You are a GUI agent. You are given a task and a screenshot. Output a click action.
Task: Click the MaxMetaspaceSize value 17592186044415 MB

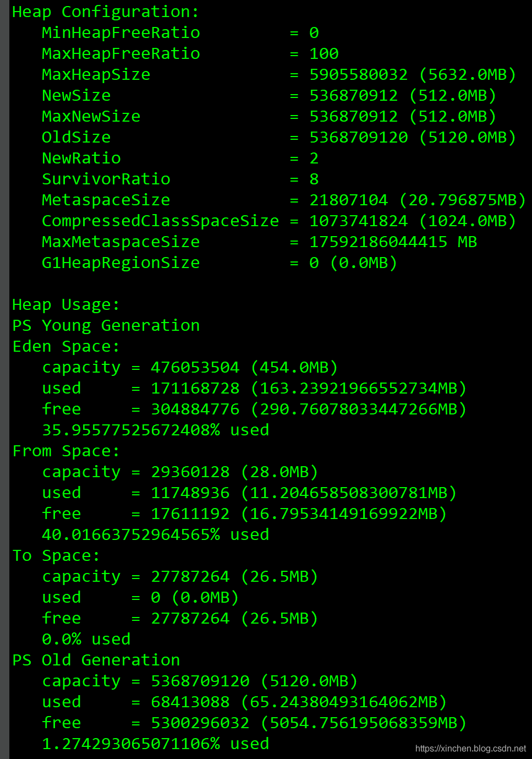(393, 242)
